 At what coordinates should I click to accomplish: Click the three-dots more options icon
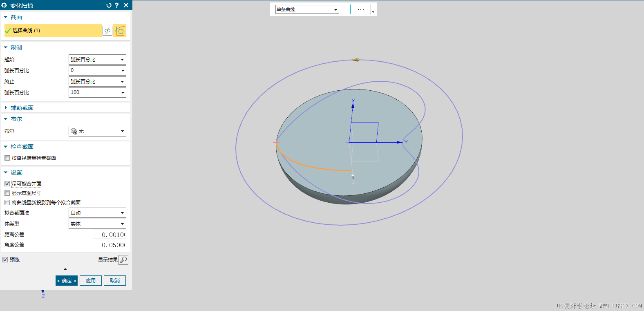(x=361, y=9)
